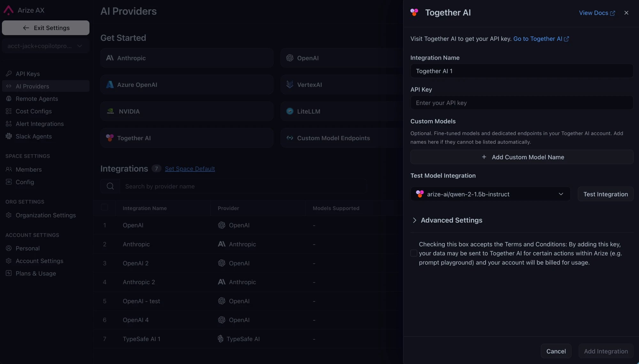Click Set Space Default link

pos(190,169)
